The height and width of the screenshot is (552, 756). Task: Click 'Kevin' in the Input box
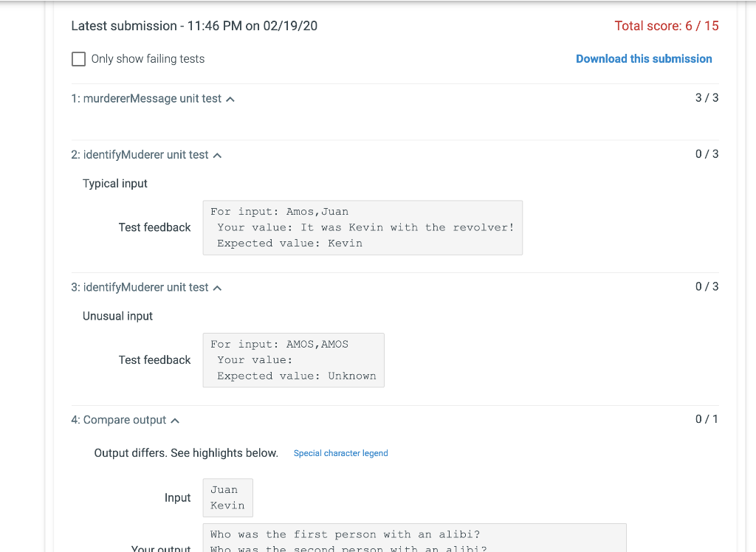[x=227, y=506]
